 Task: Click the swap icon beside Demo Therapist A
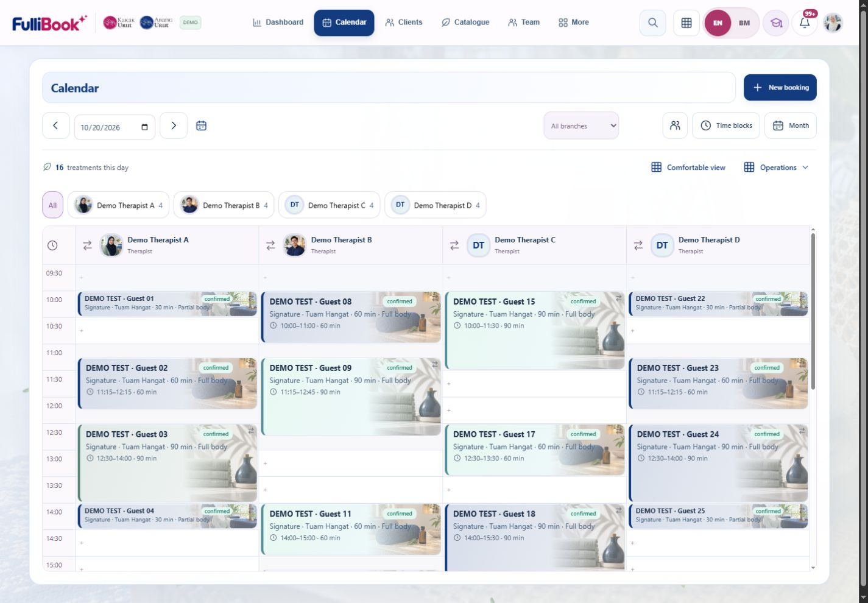(87, 245)
